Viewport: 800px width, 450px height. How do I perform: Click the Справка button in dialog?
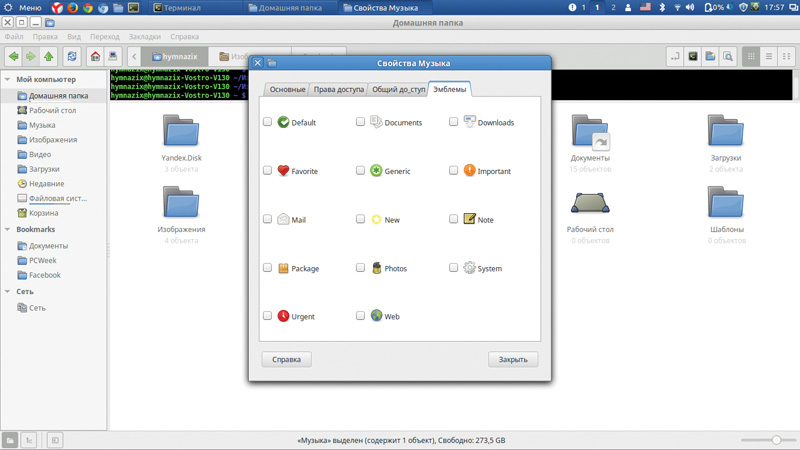pyautogui.click(x=286, y=359)
